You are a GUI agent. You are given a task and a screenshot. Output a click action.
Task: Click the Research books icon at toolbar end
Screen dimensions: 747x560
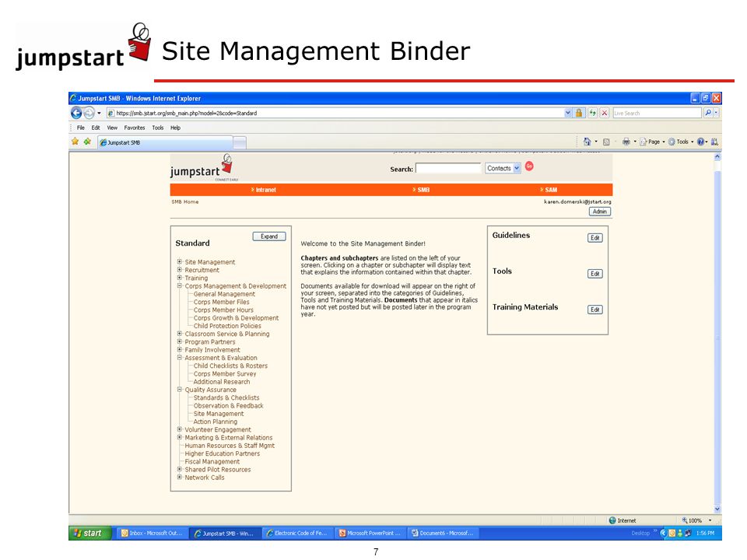(714, 142)
